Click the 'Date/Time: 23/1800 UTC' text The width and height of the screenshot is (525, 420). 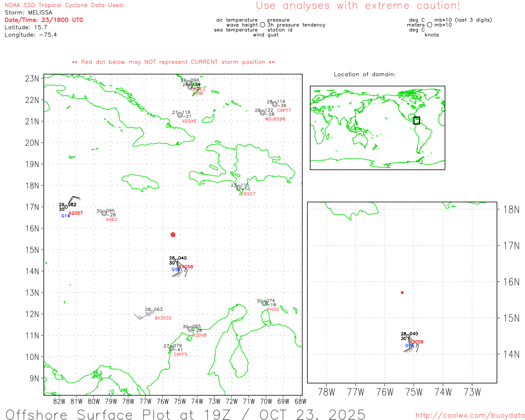tap(44, 20)
